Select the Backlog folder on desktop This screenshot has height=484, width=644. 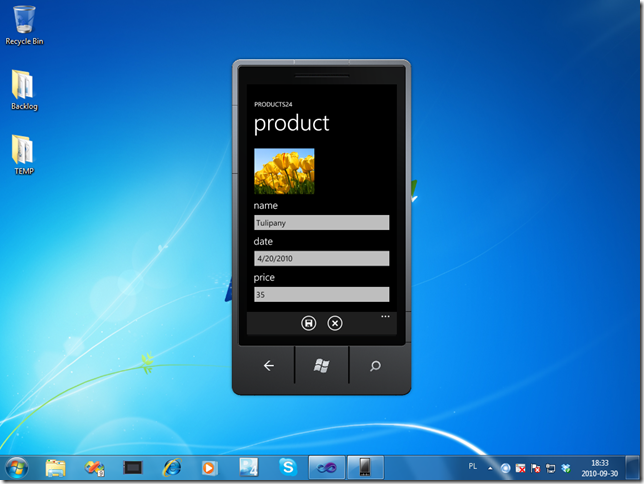[x=24, y=90]
